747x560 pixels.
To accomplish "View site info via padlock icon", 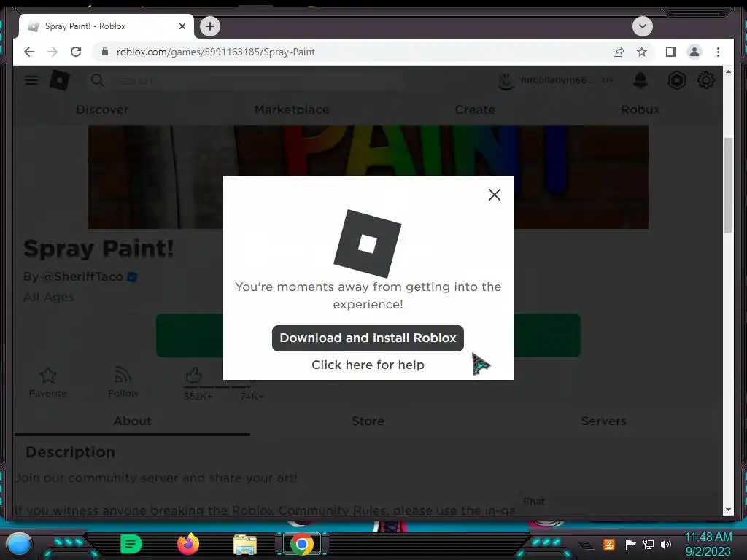I will pos(105,52).
